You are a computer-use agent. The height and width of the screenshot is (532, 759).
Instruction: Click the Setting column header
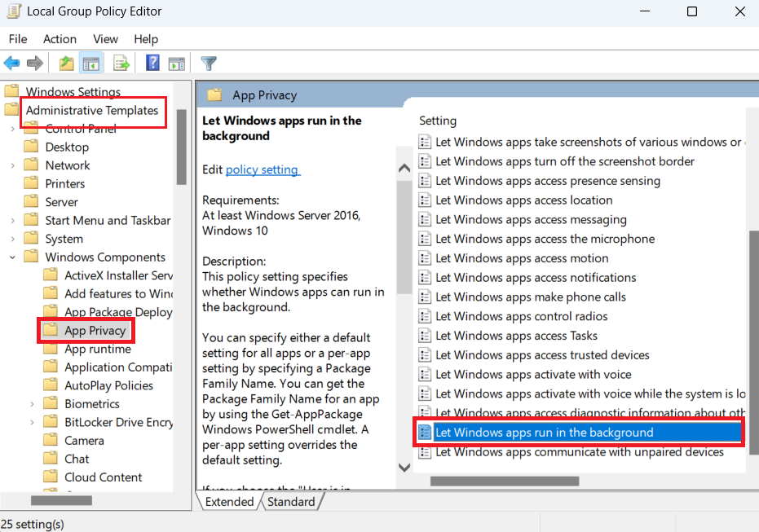point(438,121)
